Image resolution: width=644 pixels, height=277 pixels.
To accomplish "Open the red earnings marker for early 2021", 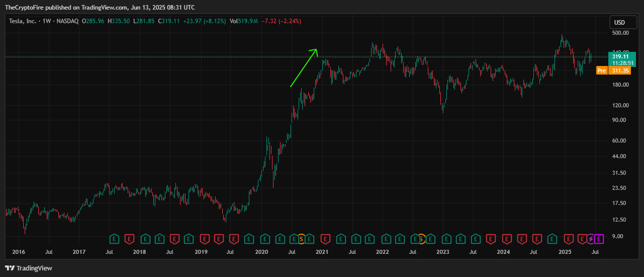I will tap(325, 239).
